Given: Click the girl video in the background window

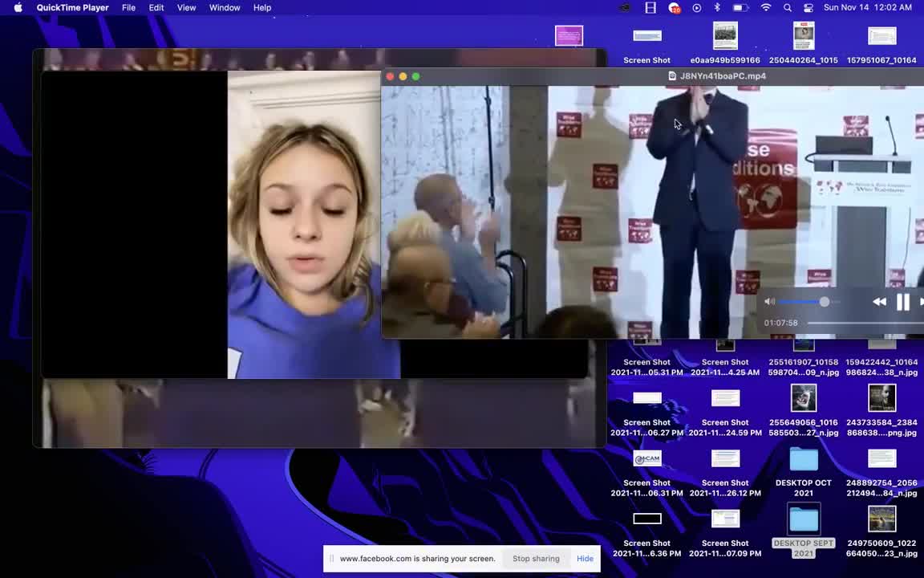Looking at the screenshot, I should (303, 224).
